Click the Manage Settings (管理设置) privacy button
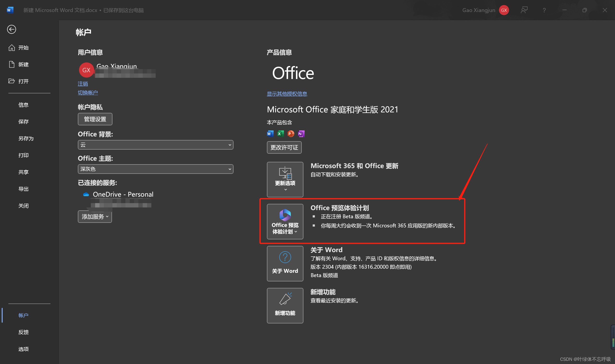615x364 pixels. point(95,119)
